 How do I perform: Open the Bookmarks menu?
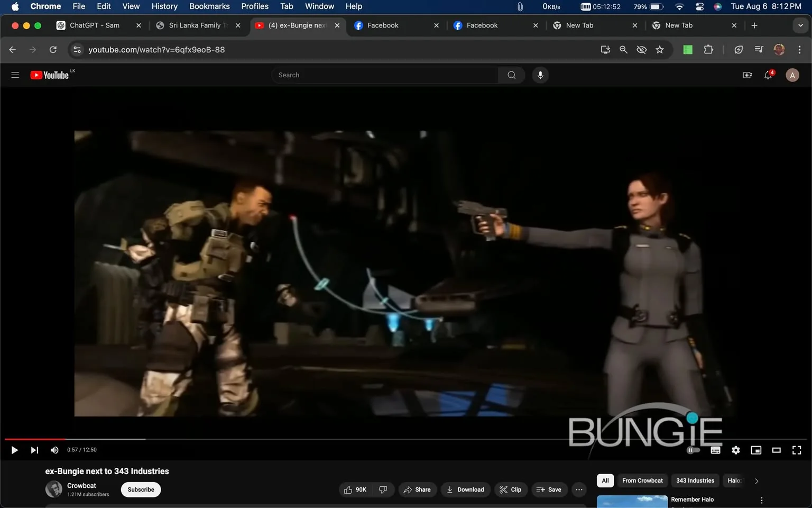coord(209,6)
